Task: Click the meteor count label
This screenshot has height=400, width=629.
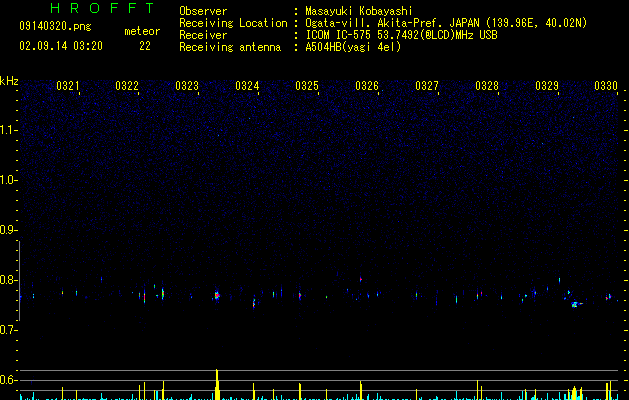Action: 142,31
